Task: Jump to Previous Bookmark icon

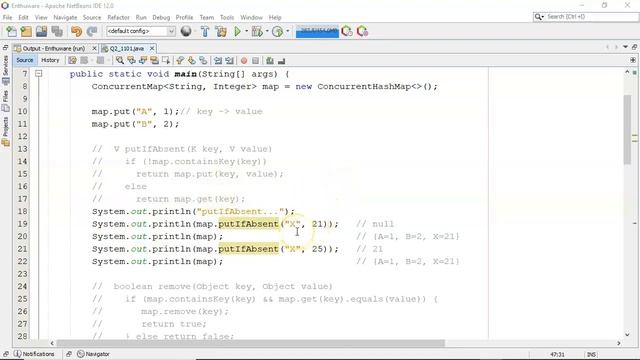Action: tap(180, 60)
